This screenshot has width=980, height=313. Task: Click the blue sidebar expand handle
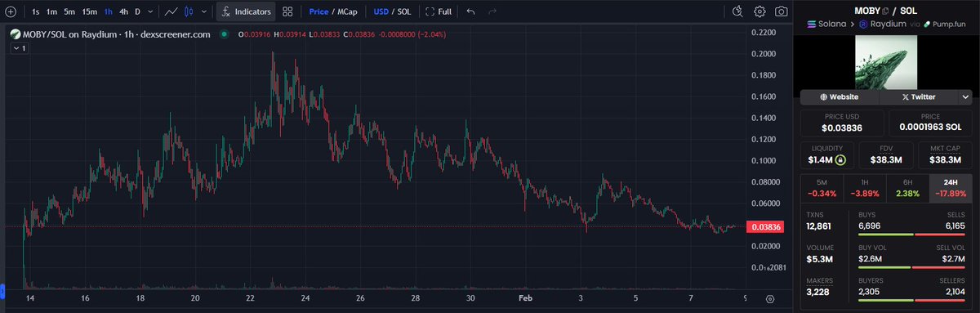[x=2, y=290]
